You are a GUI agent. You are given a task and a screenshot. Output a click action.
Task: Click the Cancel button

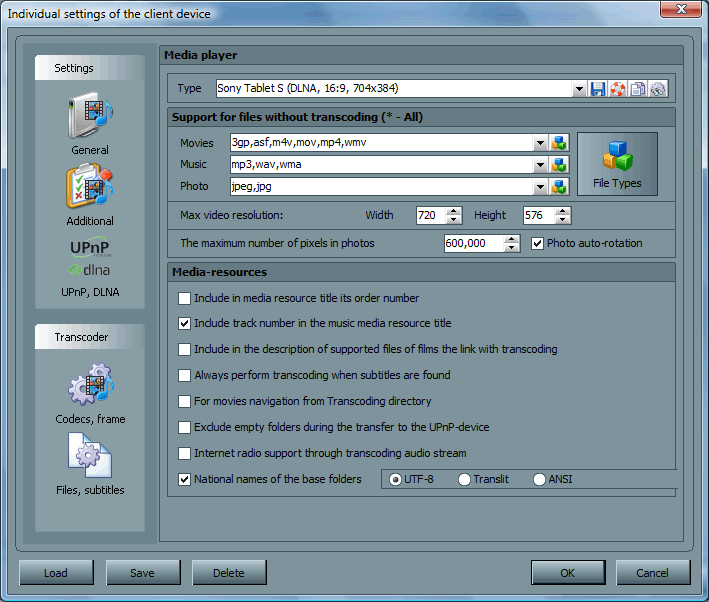(653, 573)
